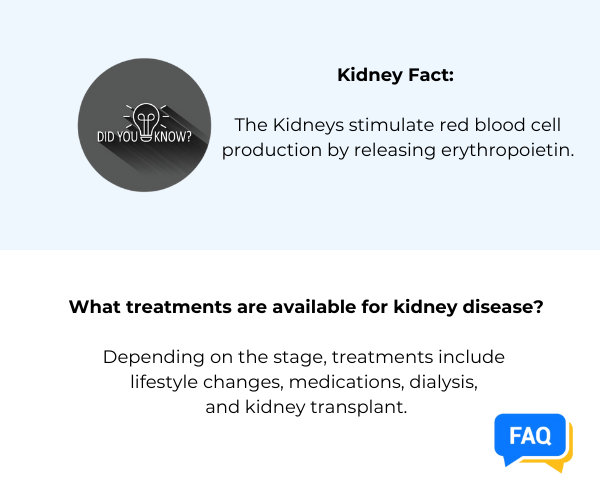
Task: Open the kidney disease treatments question
Action: [x=306, y=307]
